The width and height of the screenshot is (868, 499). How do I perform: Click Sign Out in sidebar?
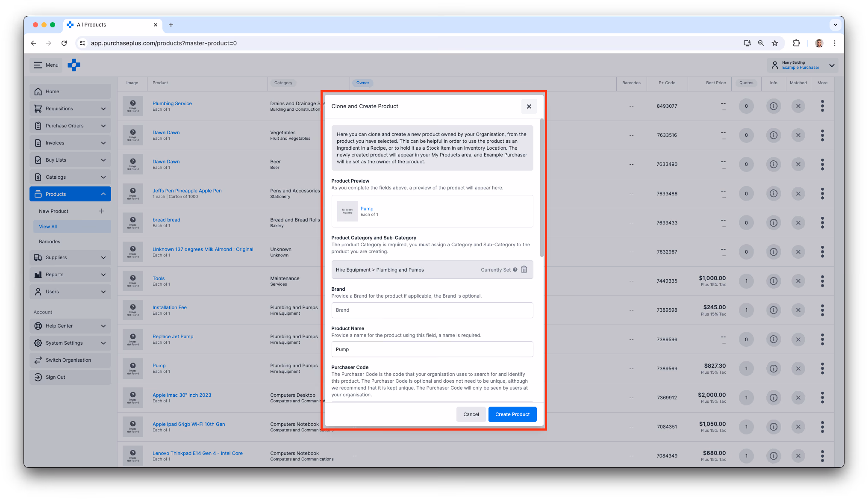(70, 377)
